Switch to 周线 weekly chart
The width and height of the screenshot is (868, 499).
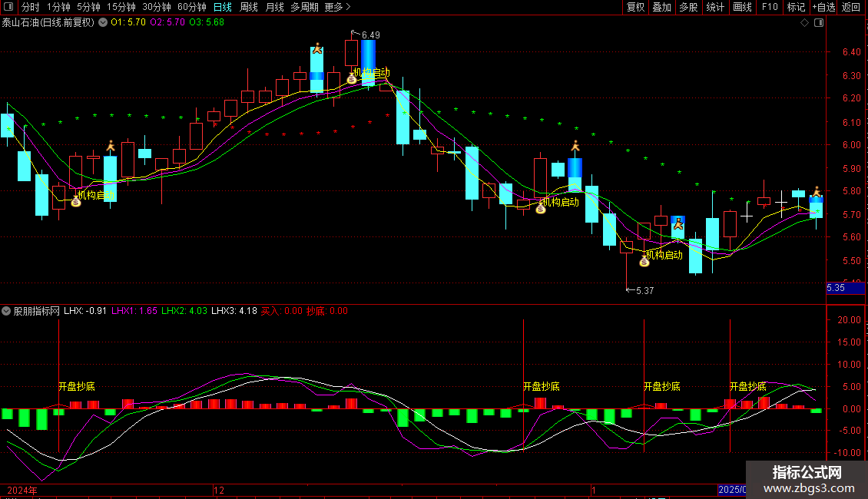[x=249, y=7]
